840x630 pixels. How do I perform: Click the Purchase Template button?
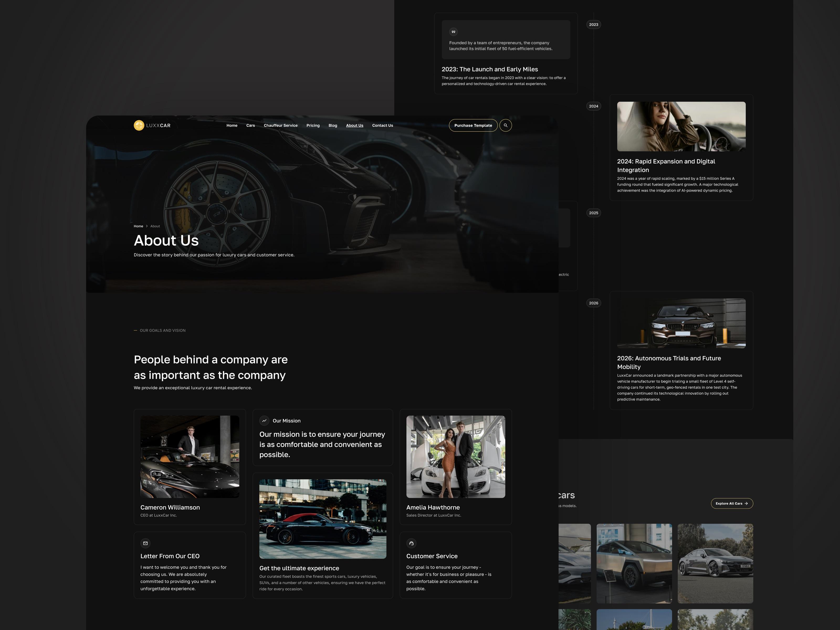coord(473,125)
